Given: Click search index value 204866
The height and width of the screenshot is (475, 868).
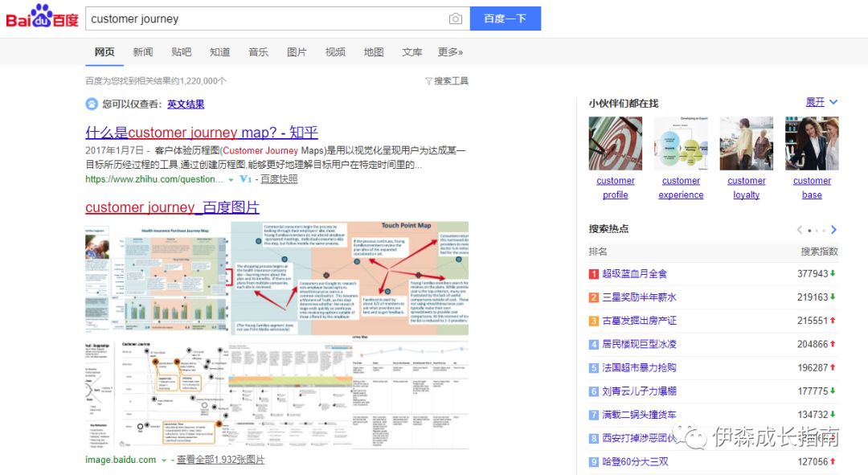Looking at the screenshot, I should click(x=812, y=344).
